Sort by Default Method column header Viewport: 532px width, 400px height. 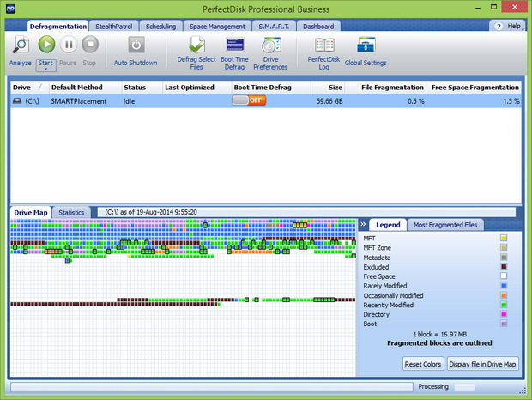tap(85, 88)
